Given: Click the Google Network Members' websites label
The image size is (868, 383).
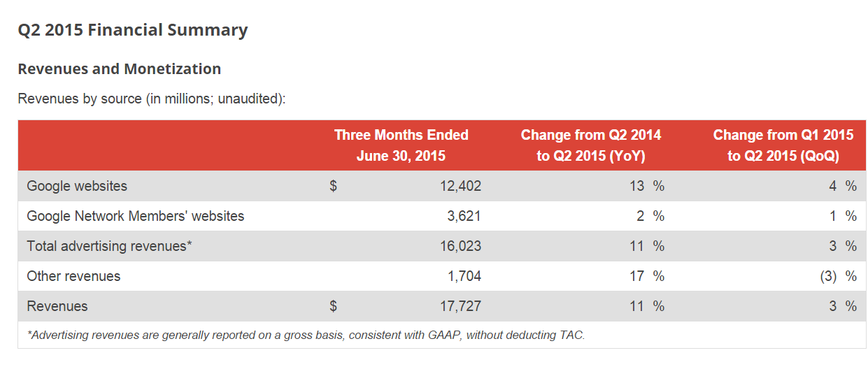Looking at the screenshot, I should coord(136,216).
